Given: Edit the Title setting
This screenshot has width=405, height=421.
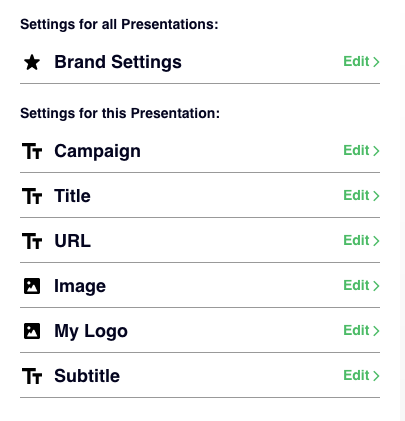Looking at the screenshot, I should tap(361, 196).
